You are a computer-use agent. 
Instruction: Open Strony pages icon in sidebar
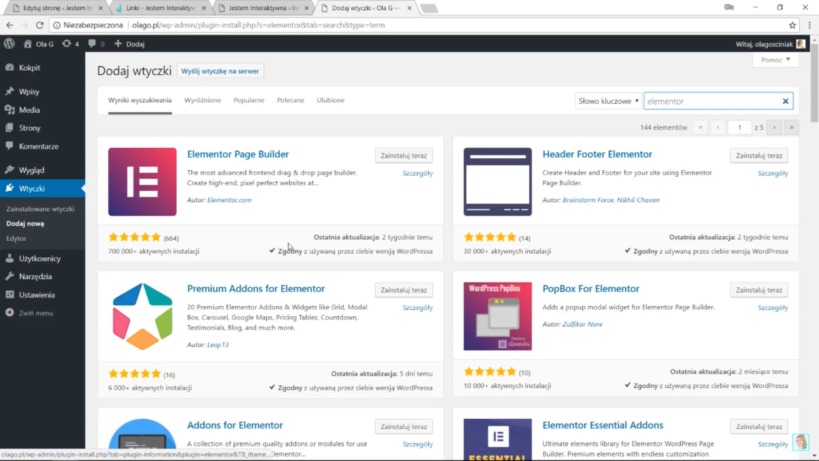[9, 127]
